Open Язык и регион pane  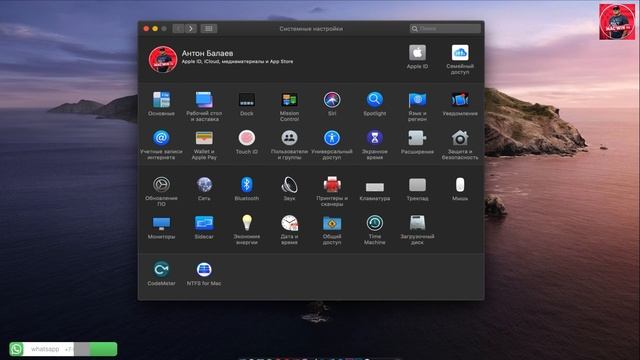417,100
